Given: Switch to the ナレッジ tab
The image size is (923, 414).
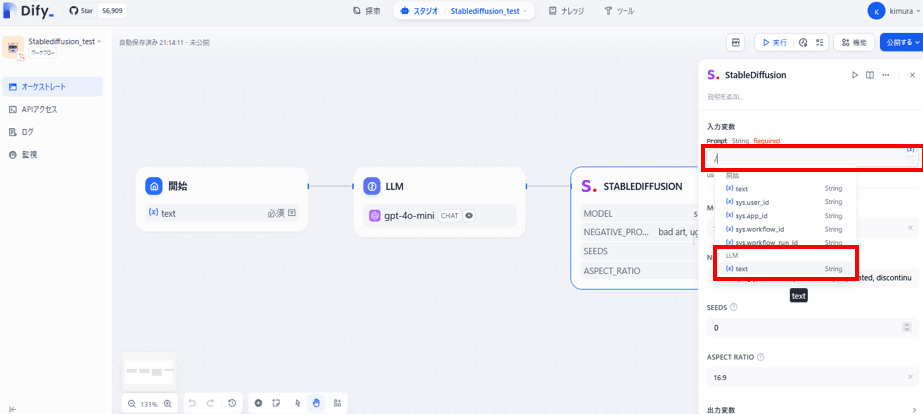Looking at the screenshot, I should (x=566, y=11).
